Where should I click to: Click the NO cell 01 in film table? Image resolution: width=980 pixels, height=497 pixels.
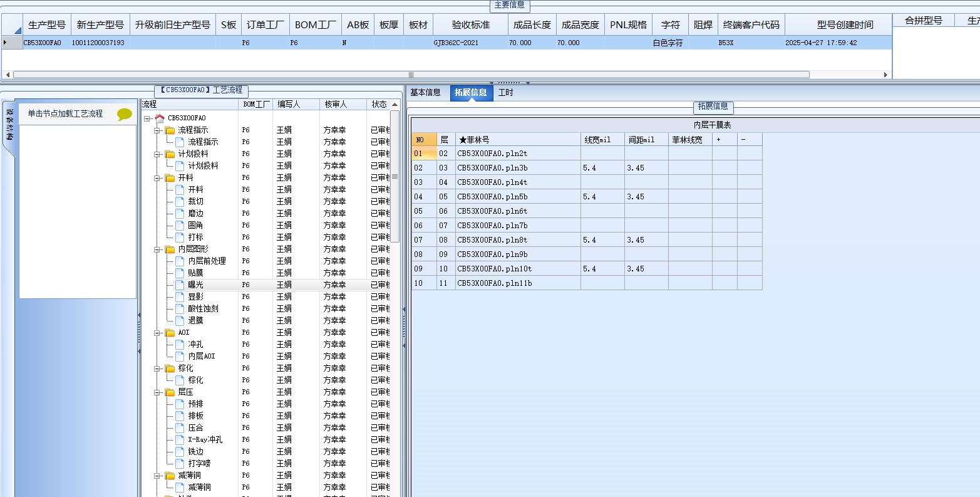coord(424,154)
